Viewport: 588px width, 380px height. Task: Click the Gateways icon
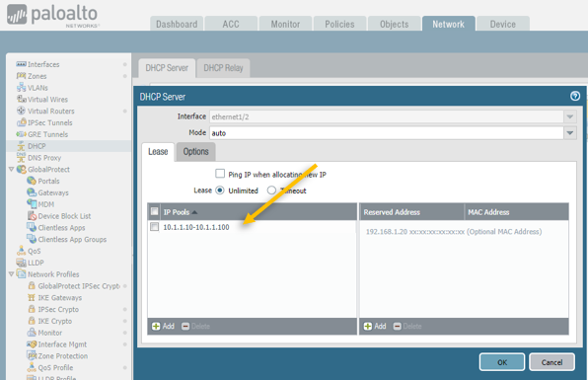tap(32, 192)
